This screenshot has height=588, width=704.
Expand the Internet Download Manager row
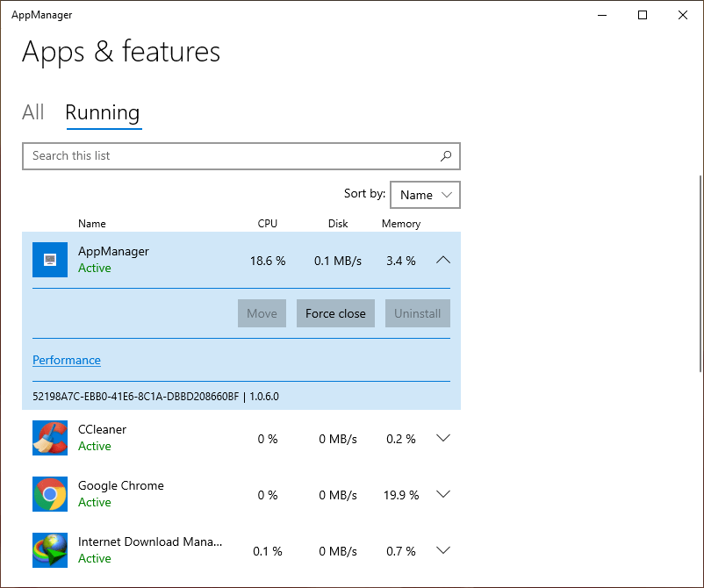[x=442, y=550]
